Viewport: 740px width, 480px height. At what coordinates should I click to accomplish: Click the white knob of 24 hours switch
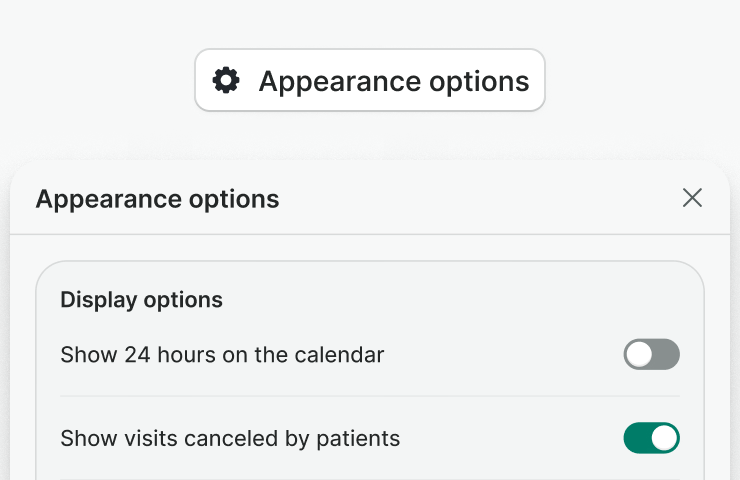639,354
